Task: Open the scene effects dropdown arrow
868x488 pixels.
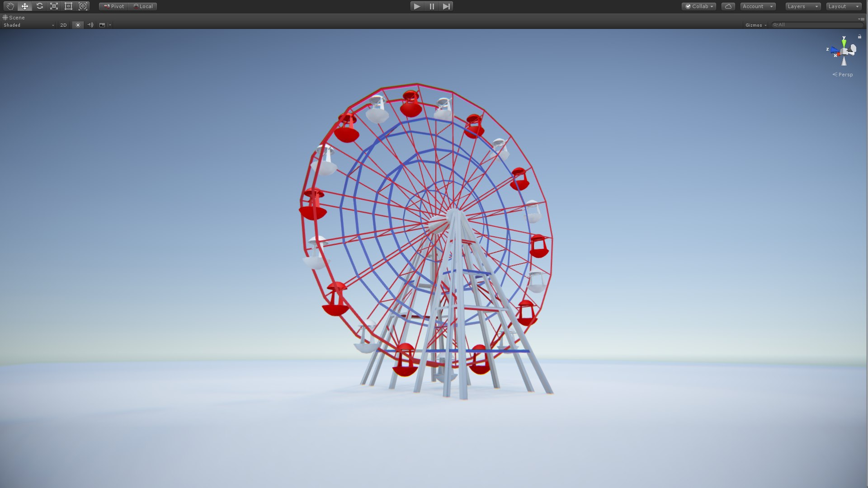Action: pyautogui.click(x=110, y=25)
